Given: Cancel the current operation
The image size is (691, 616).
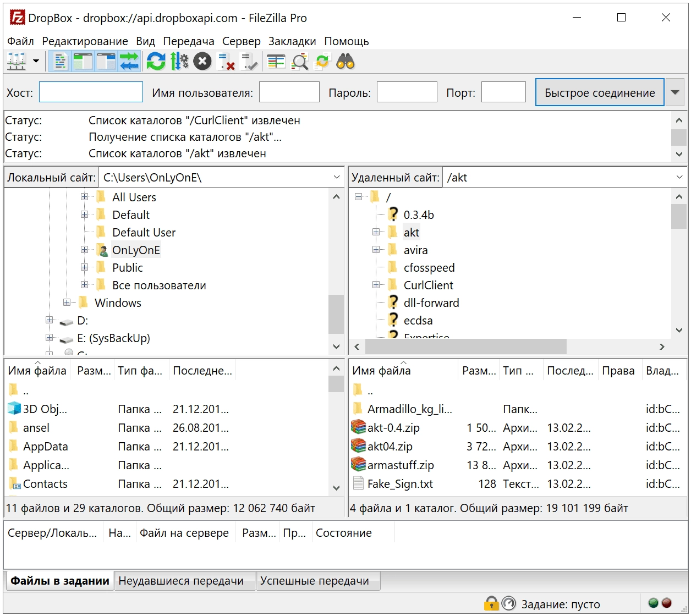Looking at the screenshot, I should click(202, 61).
